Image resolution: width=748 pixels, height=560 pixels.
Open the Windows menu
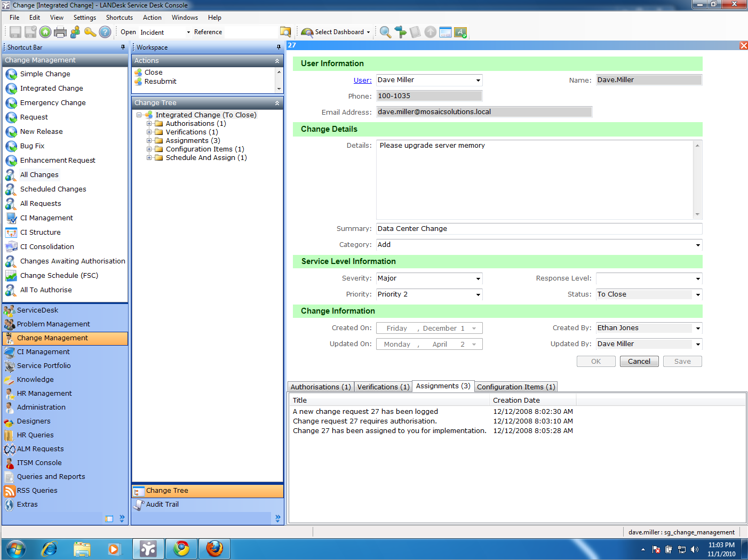click(x=185, y=18)
